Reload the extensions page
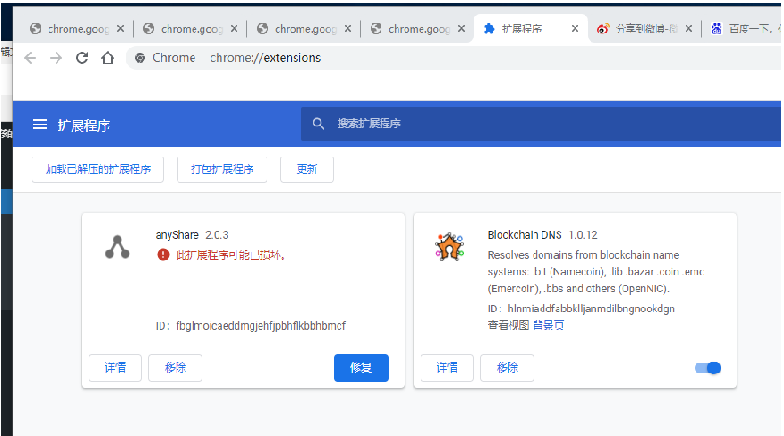The image size is (784, 436). coord(82,58)
